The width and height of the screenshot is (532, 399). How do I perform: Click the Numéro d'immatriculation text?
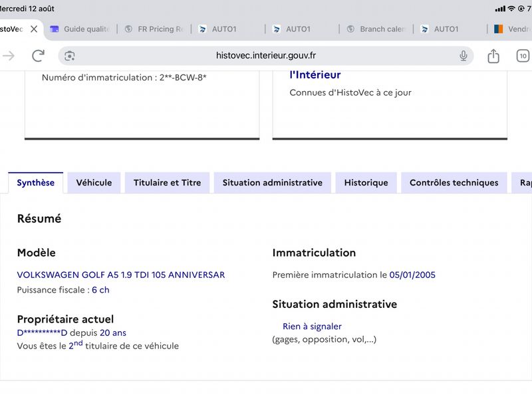coord(124,78)
